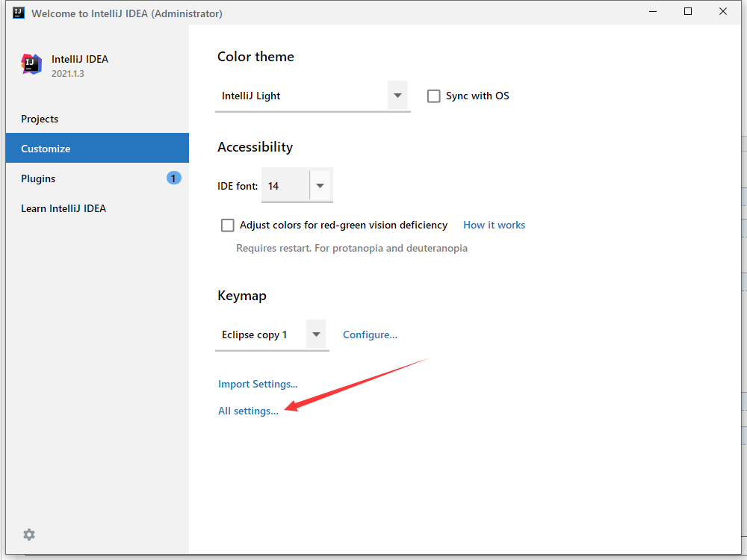Image resolution: width=747 pixels, height=560 pixels.
Task: Open the Import Settings... link
Action: [x=258, y=384]
